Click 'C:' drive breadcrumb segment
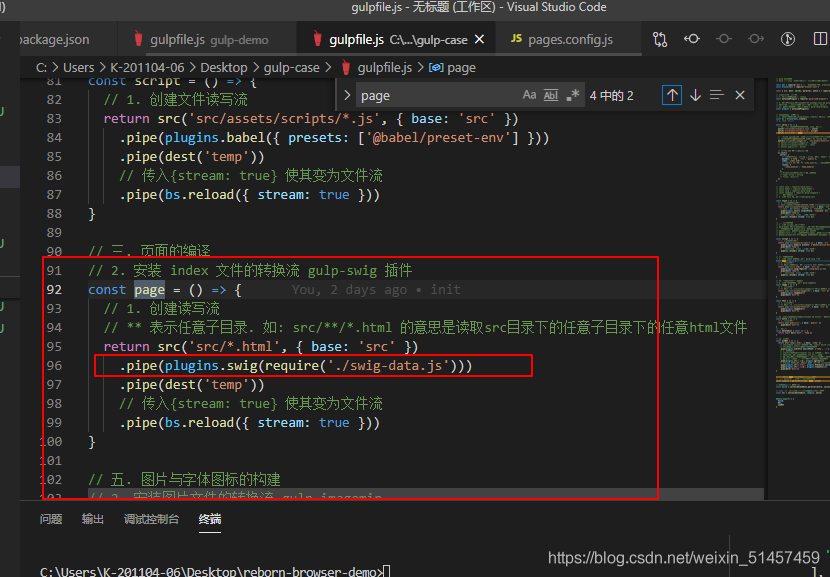Image resolution: width=830 pixels, height=577 pixels. click(x=41, y=68)
